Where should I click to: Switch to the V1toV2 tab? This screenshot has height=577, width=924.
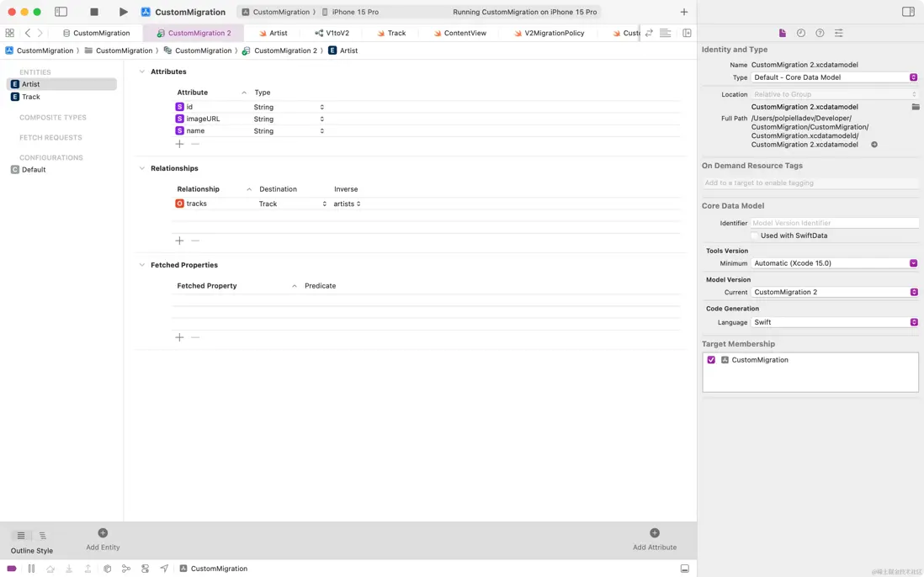pyautogui.click(x=332, y=33)
